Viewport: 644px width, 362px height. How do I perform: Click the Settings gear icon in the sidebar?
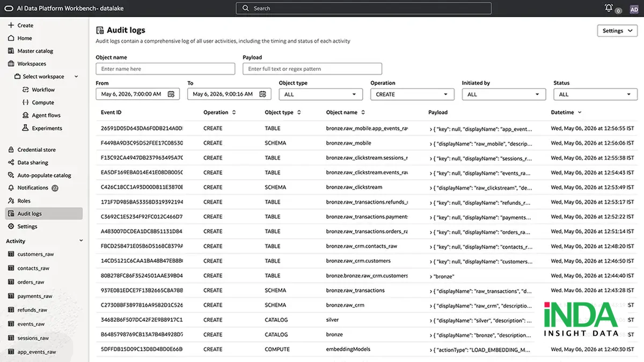pyautogui.click(x=11, y=226)
